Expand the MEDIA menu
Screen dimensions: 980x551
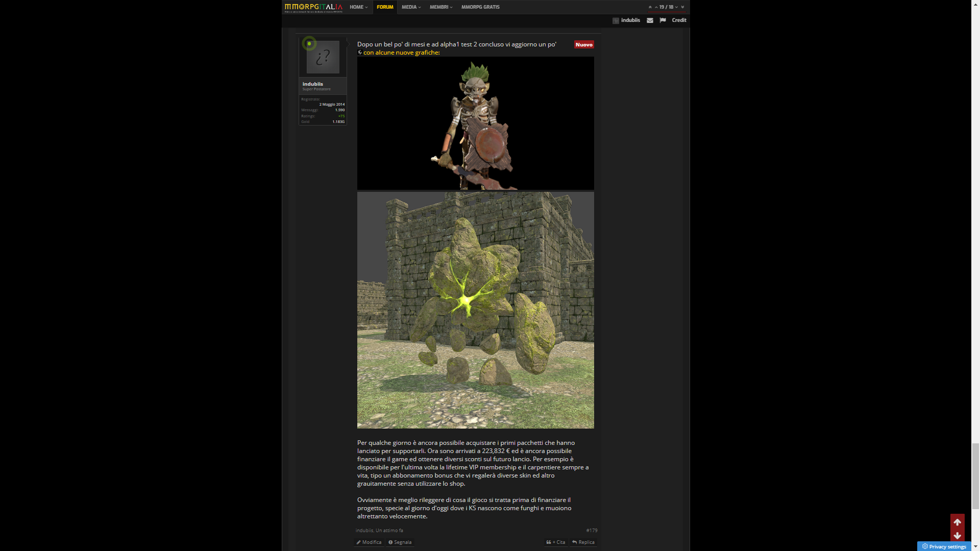(x=411, y=7)
